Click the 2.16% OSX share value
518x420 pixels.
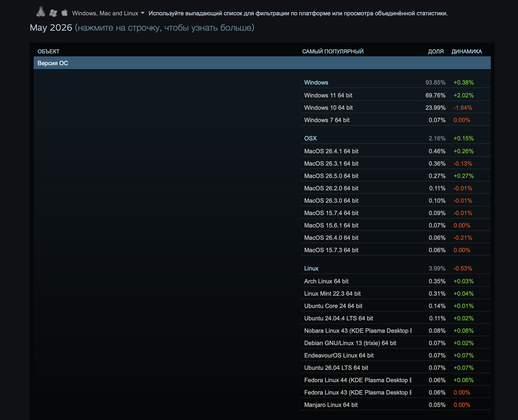[x=437, y=138]
